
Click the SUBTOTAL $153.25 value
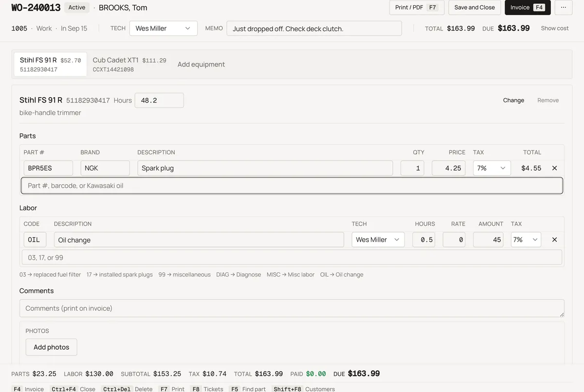click(167, 374)
